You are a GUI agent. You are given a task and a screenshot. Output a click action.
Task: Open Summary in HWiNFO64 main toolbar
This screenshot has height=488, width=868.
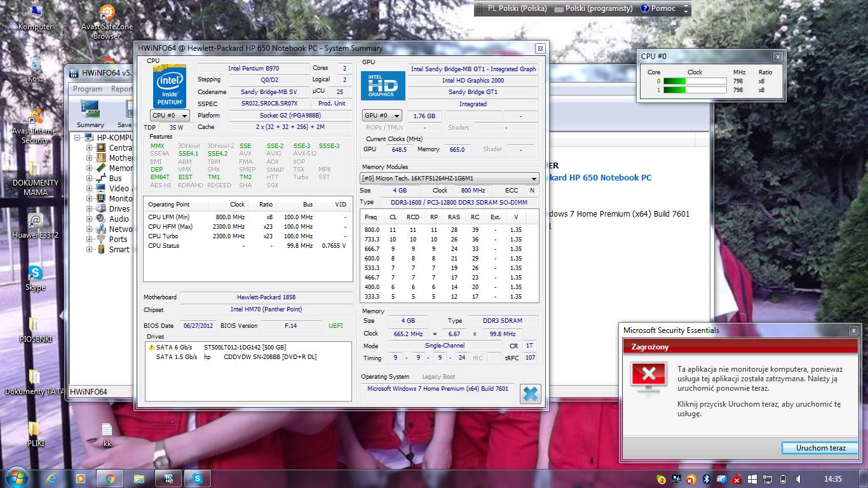pyautogui.click(x=90, y=115)
